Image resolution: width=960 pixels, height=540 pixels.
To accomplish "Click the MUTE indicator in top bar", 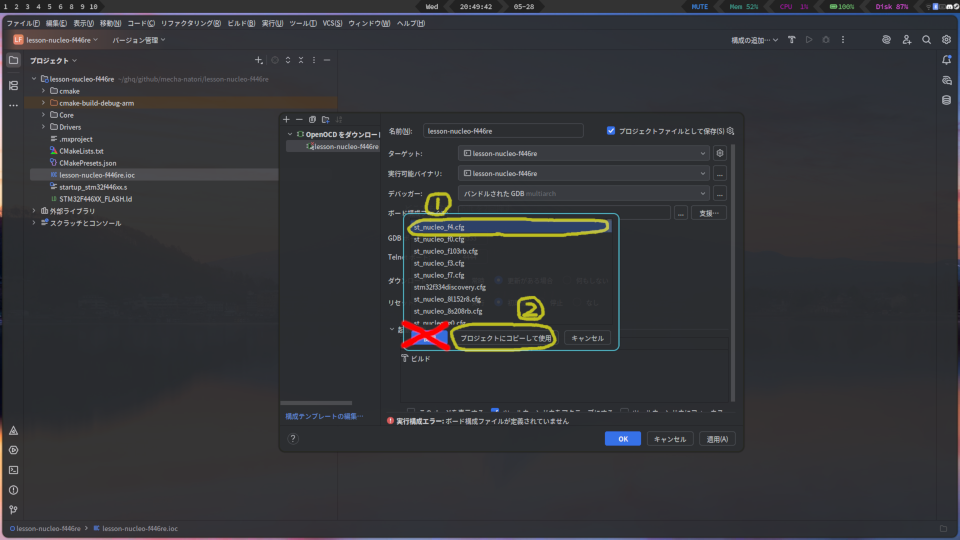I will pos(700,7).
